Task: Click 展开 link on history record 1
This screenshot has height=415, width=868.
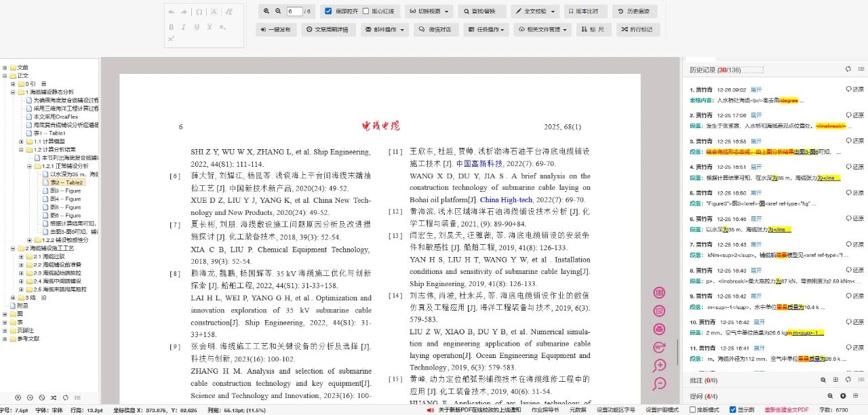Action: (755, 90)
